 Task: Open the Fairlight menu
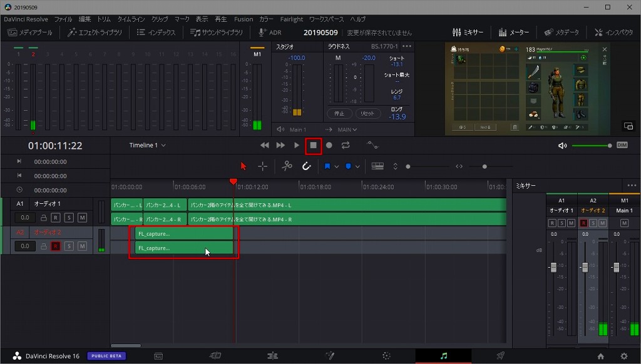point(291,19)
